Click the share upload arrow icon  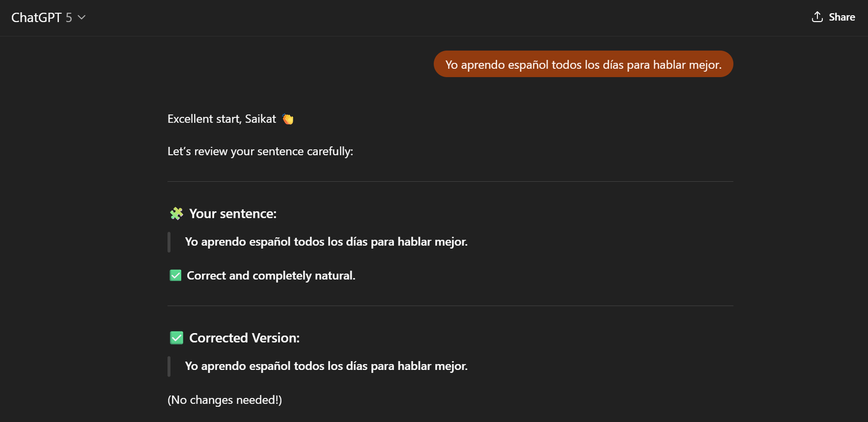816,17
